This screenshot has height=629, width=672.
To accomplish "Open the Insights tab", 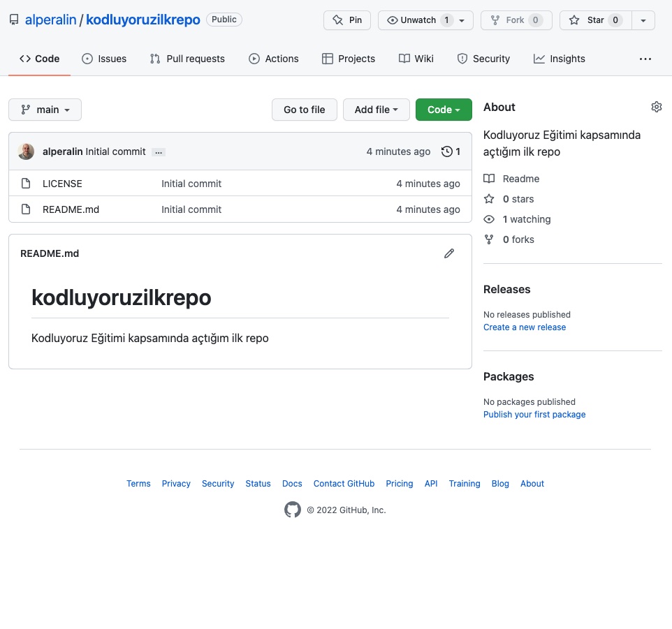I will [x=560, y=59].
